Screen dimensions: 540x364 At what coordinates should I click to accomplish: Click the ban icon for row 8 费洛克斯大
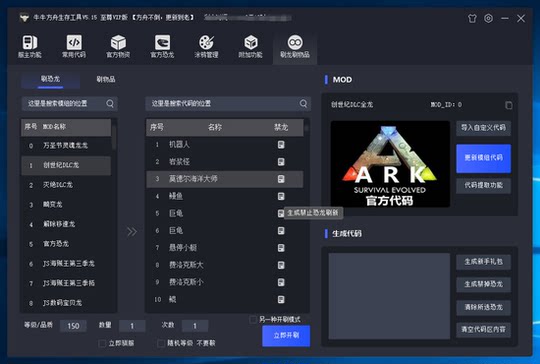[x=281, y=265]
